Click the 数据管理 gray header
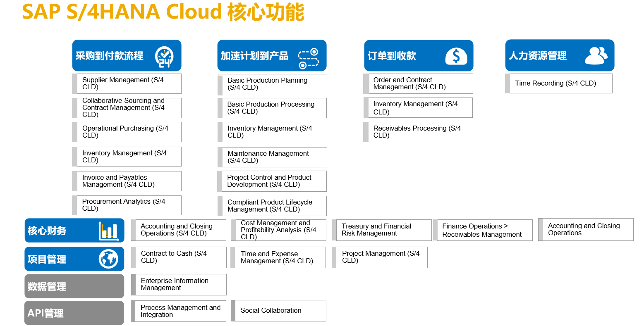The image size is (644, 326). point(74,286)
